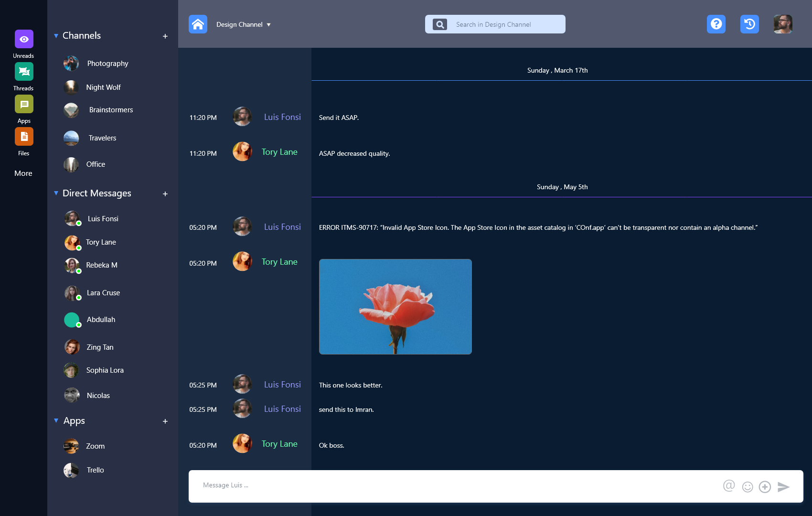Open the Photography channel
812x516 pixels.
(107, 64)
